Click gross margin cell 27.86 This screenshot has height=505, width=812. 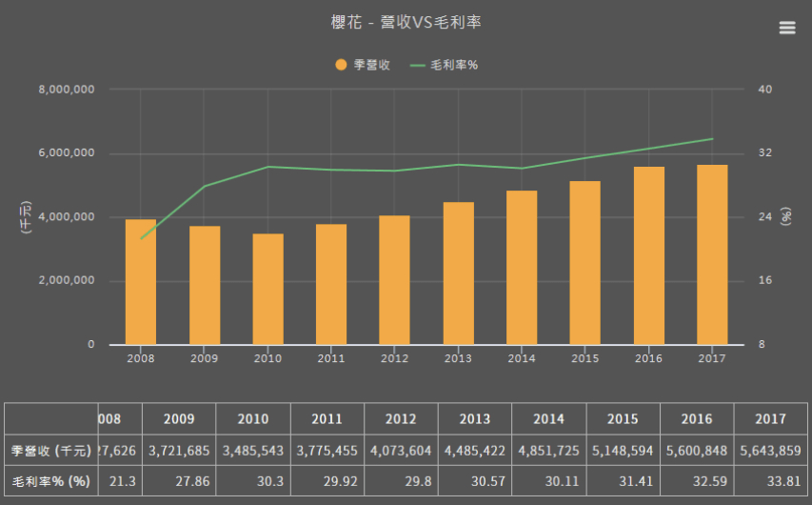coord(179,481)
